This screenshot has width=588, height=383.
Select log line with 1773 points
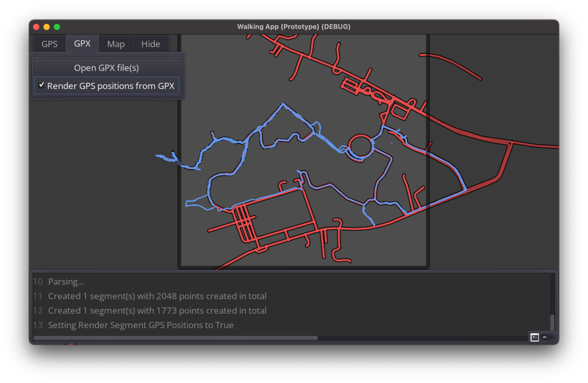(157, 311)
